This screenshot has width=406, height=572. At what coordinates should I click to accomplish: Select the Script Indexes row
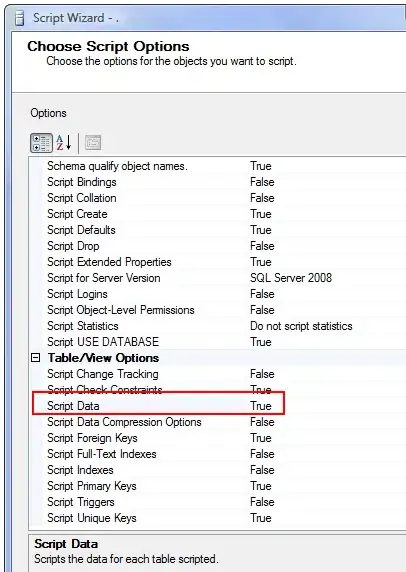(217, 470)
